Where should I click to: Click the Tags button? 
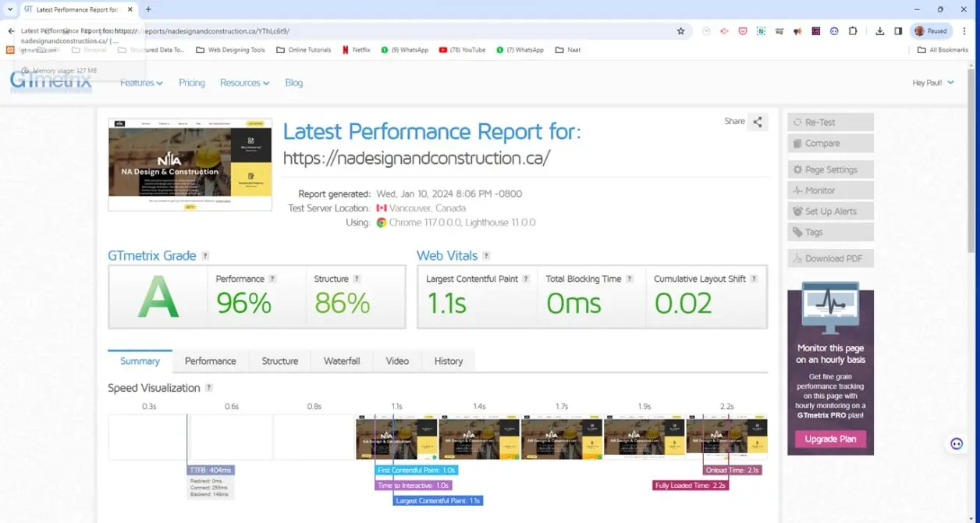pyautogui.click(x=830, y=233)
